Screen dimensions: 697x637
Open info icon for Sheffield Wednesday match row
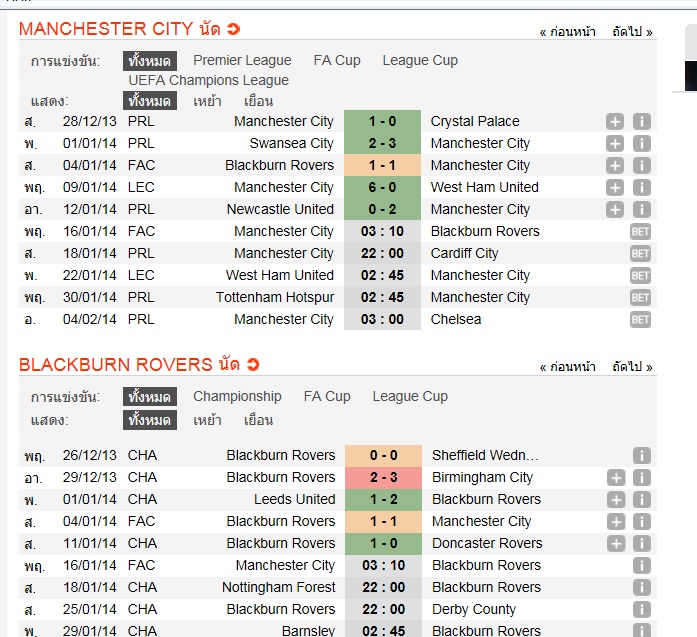pos(642,456)
